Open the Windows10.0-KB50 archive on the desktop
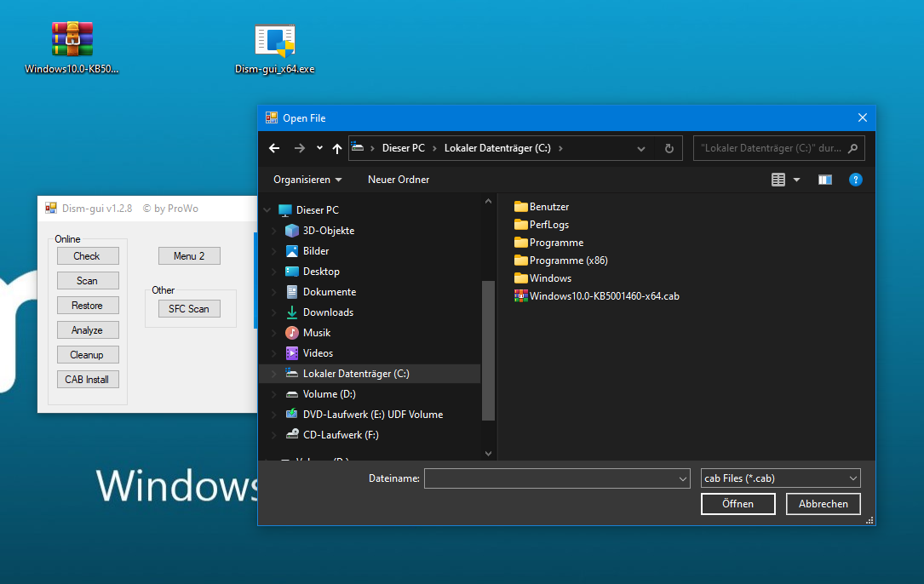 72,47
